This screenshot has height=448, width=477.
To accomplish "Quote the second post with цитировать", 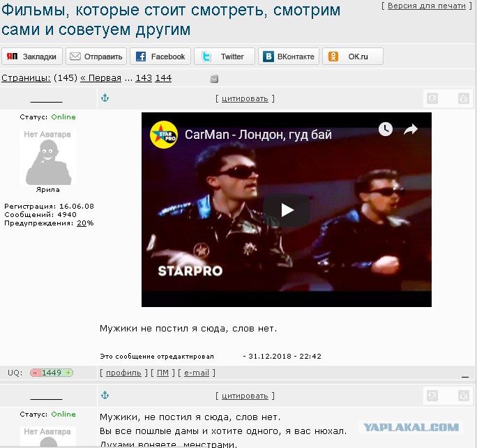I will [x=245, y=396].
